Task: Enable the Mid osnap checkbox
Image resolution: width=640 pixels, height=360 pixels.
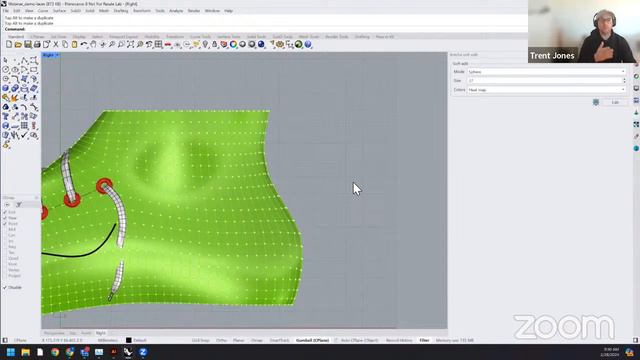Action: click(5, 229)
